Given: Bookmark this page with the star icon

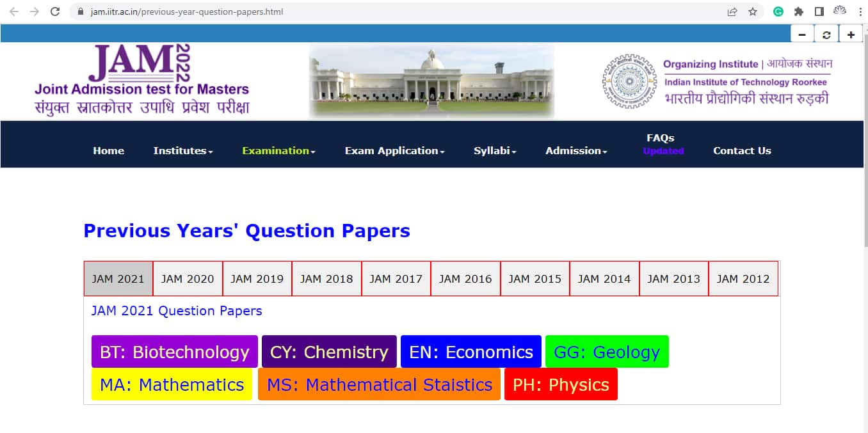Looking at the screenshot, I should click(753, 12).
